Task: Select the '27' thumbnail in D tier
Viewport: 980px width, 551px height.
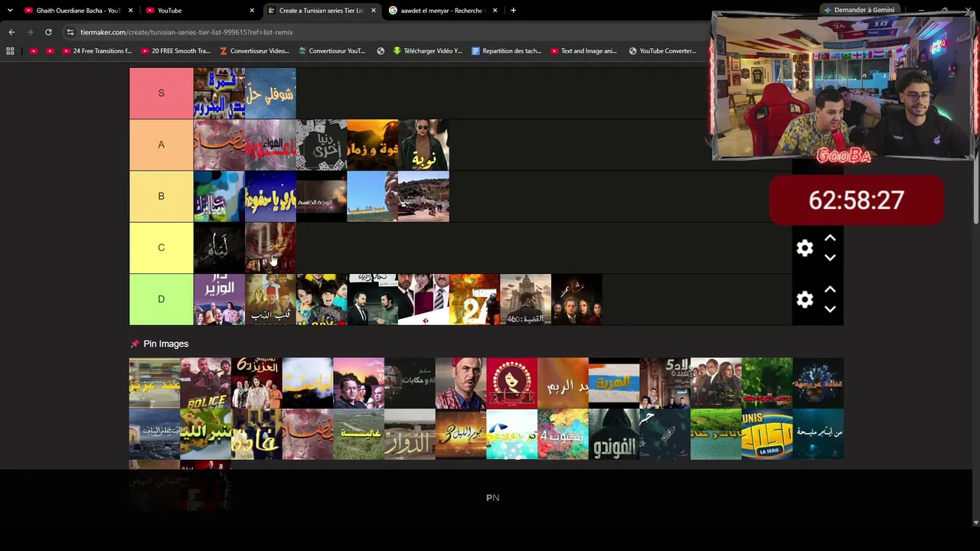Action: [x=475, y=299]
